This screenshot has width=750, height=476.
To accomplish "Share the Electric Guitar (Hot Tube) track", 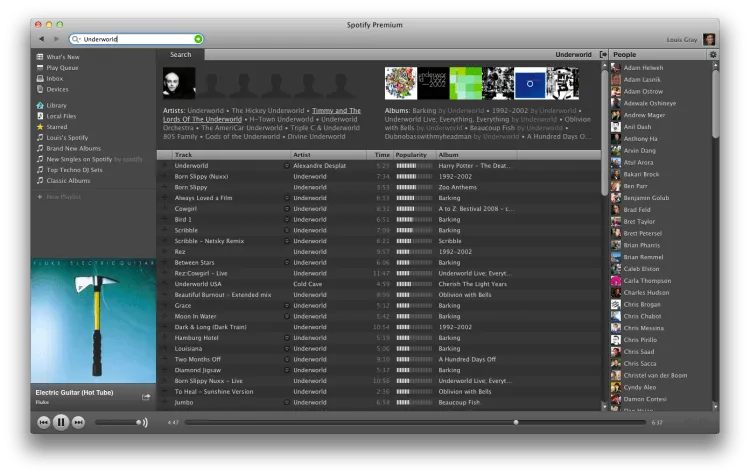I will [x=146, y=397].
